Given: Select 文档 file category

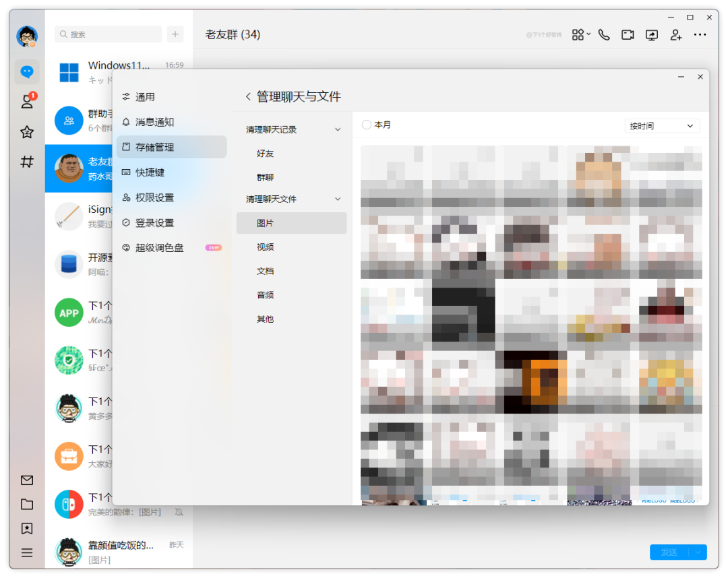Looking at the screenshot, I should click(x=292, y=271).
